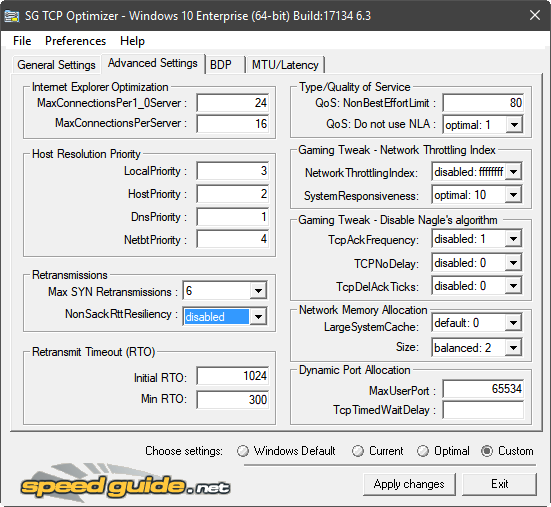Open the NetworkThrottlingIndex dropdown
Screen dimensions: 551x507
click(513, 172)
